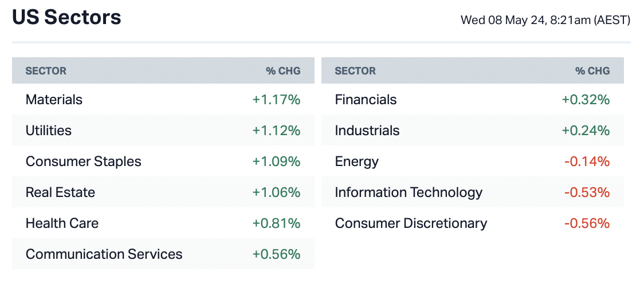Click the Industrials sector name
The height and width of the screenshot is (284, 644).
point(367,131)
